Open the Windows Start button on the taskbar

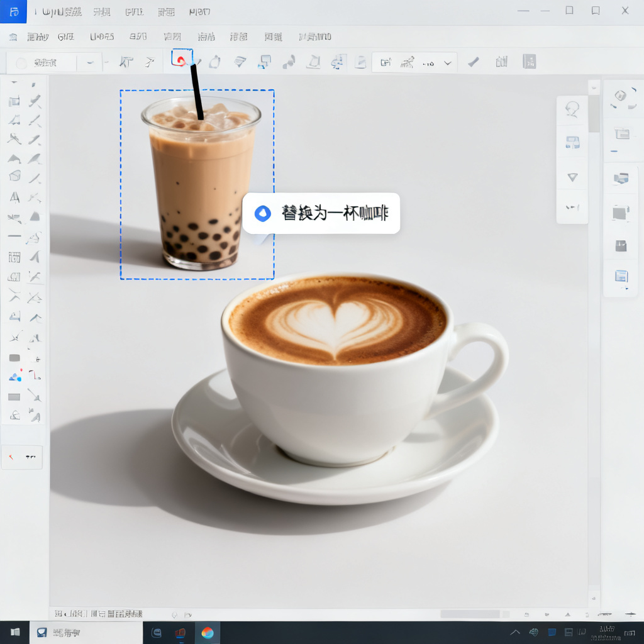pyautogui.click(x=15, y=632)
